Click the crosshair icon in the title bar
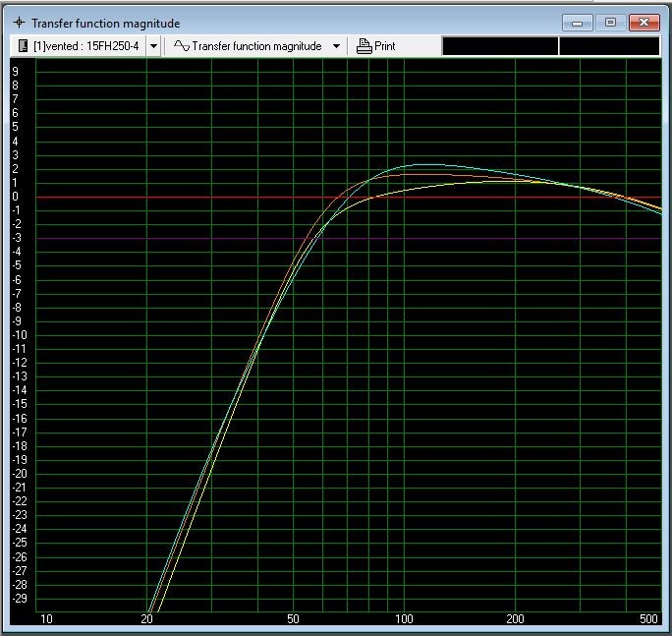Image resolution: width=672 pixels, height=636 pixels. click(x=19, y=23)
